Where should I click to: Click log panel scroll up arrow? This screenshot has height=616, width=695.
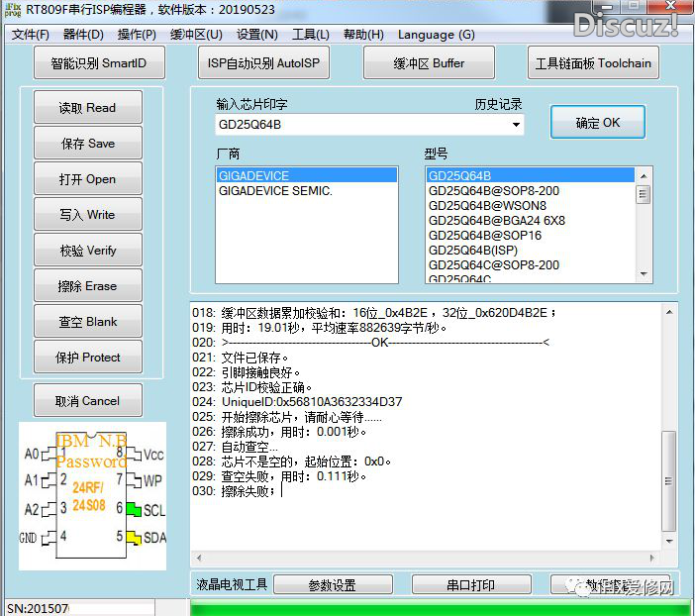pyautogui.click(x=669, y=312)
